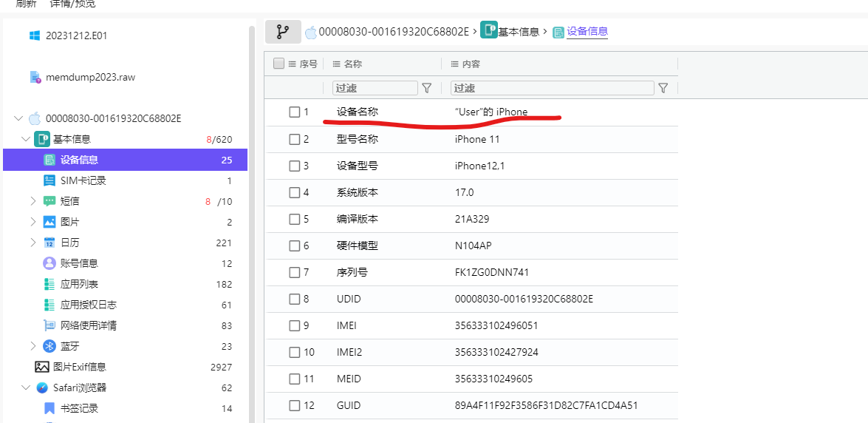The width and height of the screenshot is (868, 423).
Task: Open the 序号 column menu
Action: point(293,64)
